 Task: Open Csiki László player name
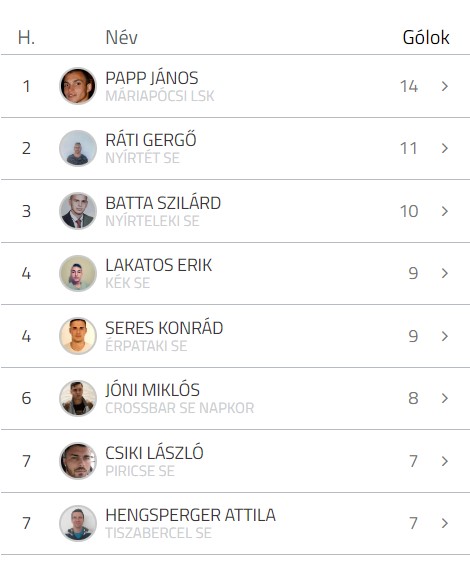(154, 453)
